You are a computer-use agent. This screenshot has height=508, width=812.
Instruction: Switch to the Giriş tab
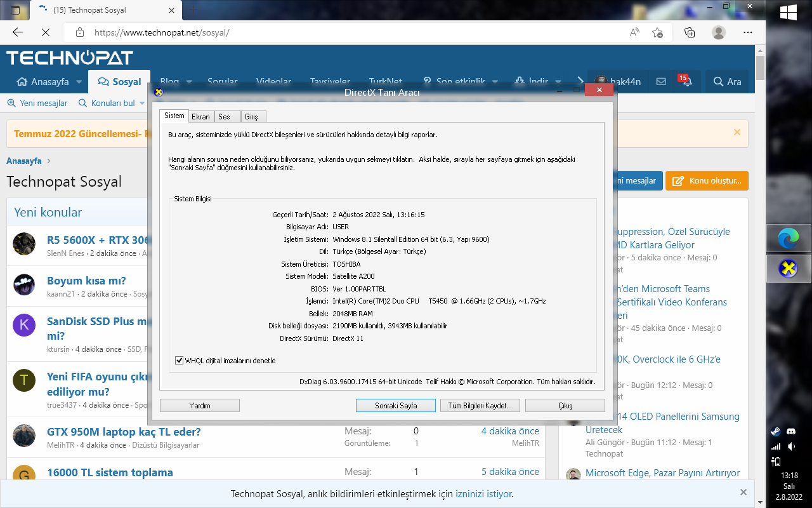(252, 117)
